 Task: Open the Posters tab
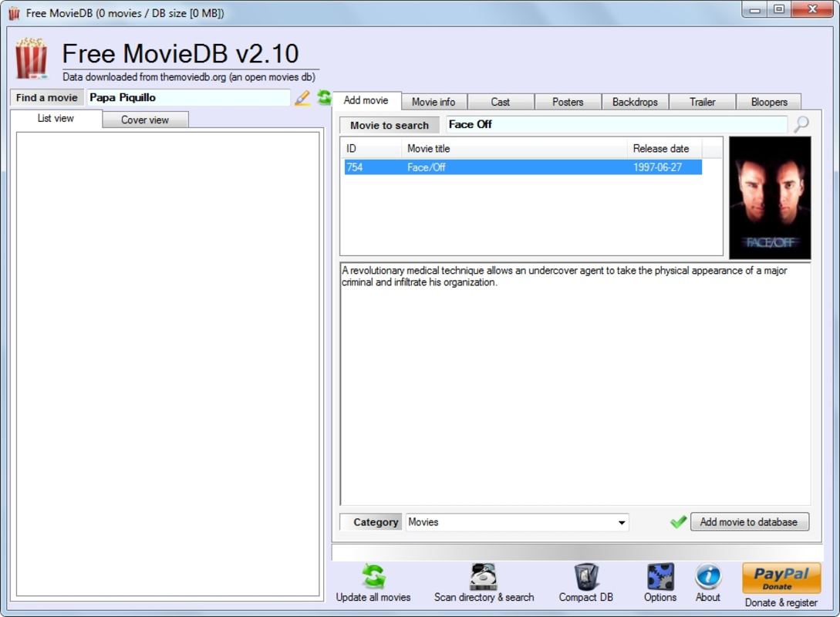[567, 101]
